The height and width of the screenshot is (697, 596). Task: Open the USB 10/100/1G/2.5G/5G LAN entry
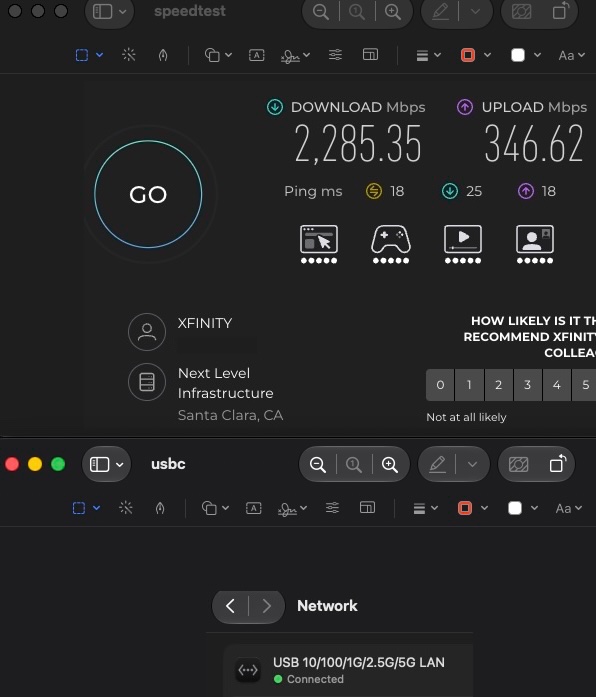point(348,670)
